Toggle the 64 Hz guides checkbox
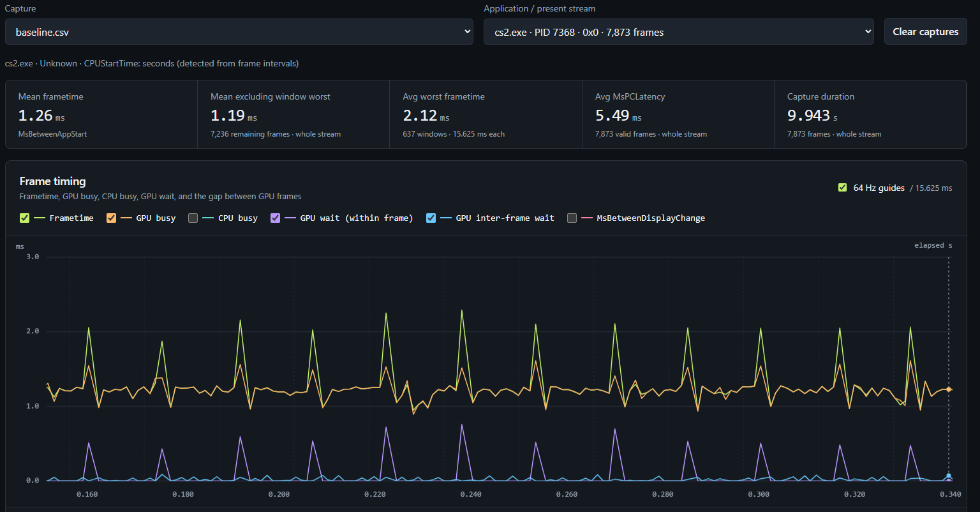 coord(842,188)
